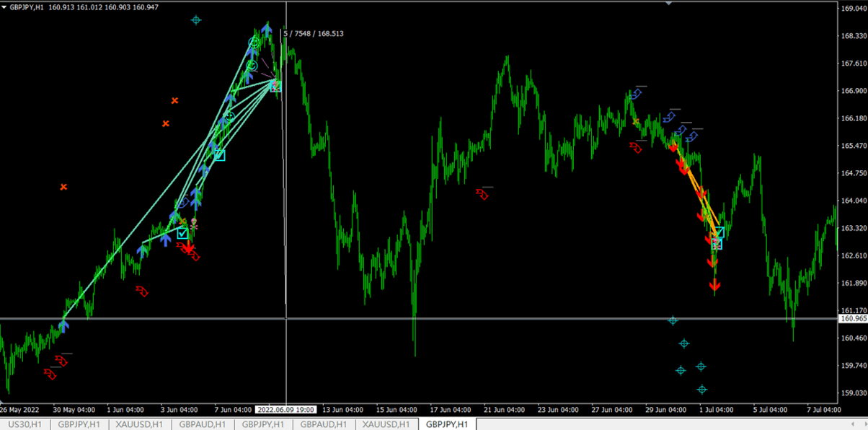Click the lowest orange X marker
868x430 pixels.
(x=63, y=188)
